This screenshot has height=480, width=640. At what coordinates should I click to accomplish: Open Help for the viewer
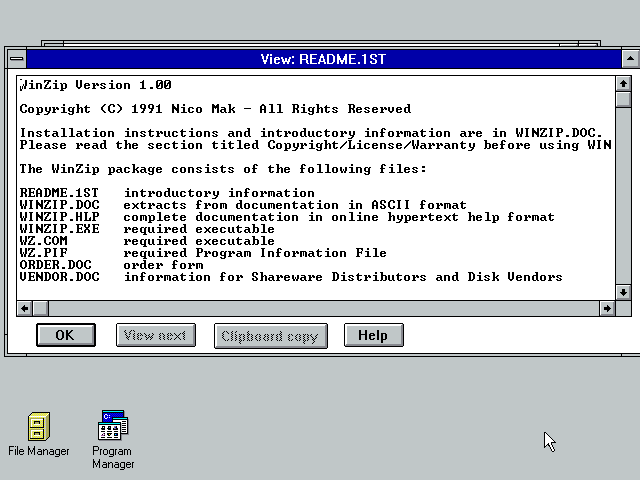pos(373,335)
